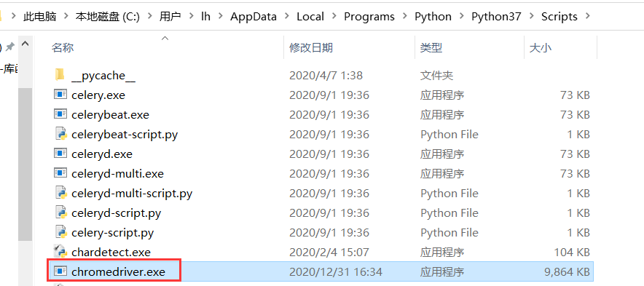Navigate to AppData breadcrumb
The height and width of the screenshot is (286, 644).
(x=254, y=17)
